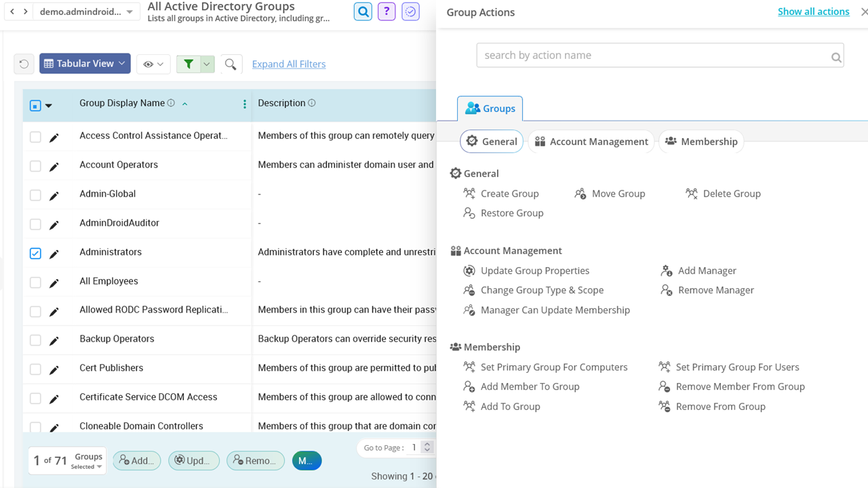868x488 pixels.
Task: Open the magnifier search in the filter bar
Action: (x=231, y=63)
